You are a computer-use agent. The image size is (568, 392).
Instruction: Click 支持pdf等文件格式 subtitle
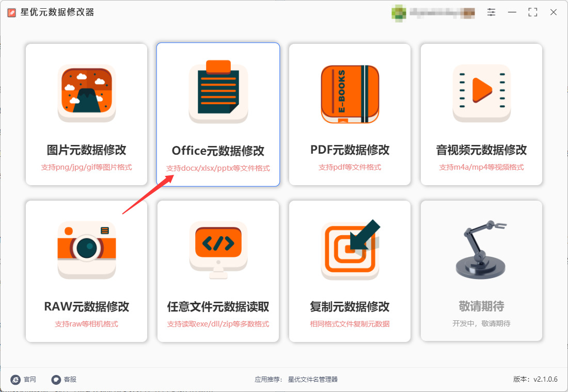coord(350,167)
